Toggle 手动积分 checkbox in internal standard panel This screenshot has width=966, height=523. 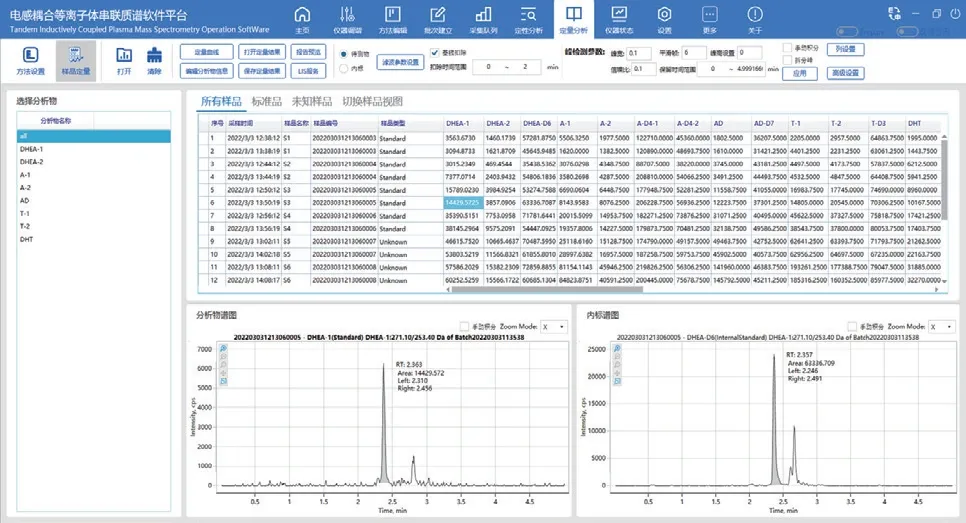[x=852, y=326]
